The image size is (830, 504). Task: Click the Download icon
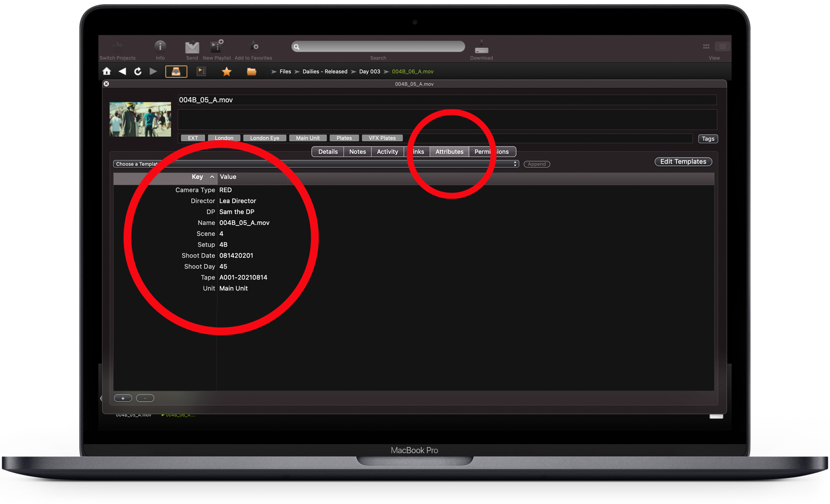[481, 47]
